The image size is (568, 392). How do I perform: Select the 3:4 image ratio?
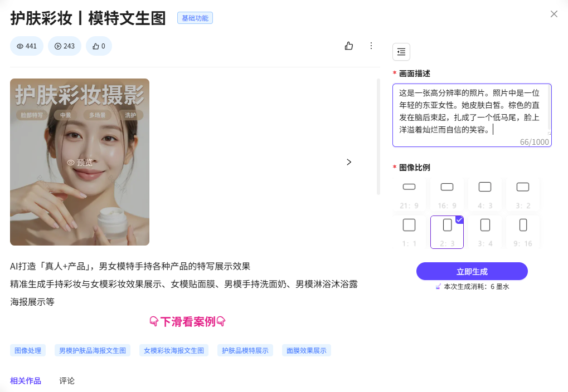(x=485, y=232)
